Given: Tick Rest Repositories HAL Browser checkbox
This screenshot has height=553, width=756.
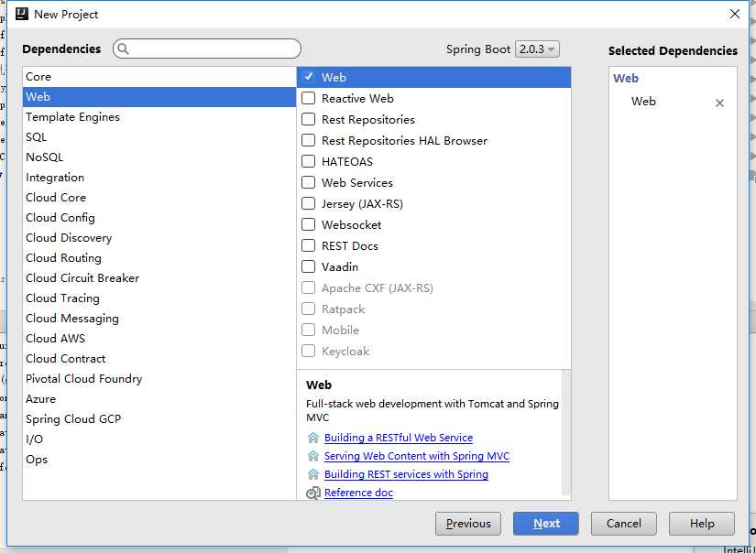Looking at the screenshot, I should pyautogui.click(x=309, y=141).
